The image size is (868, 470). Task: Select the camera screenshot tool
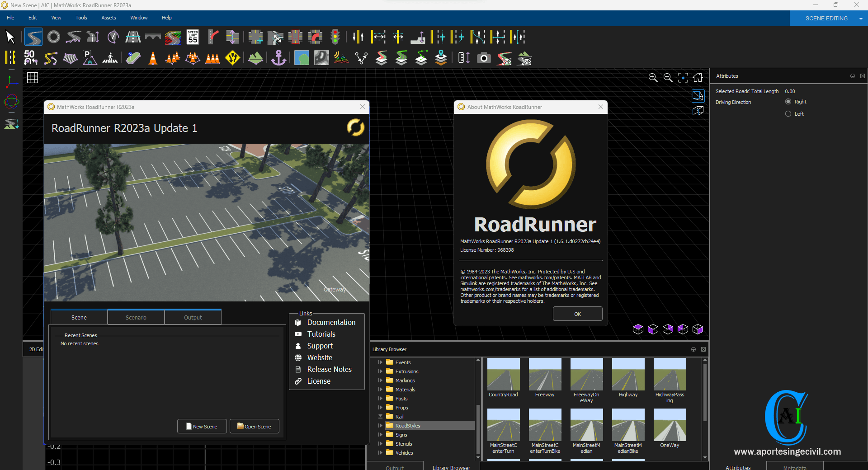(x=484, y=58)
